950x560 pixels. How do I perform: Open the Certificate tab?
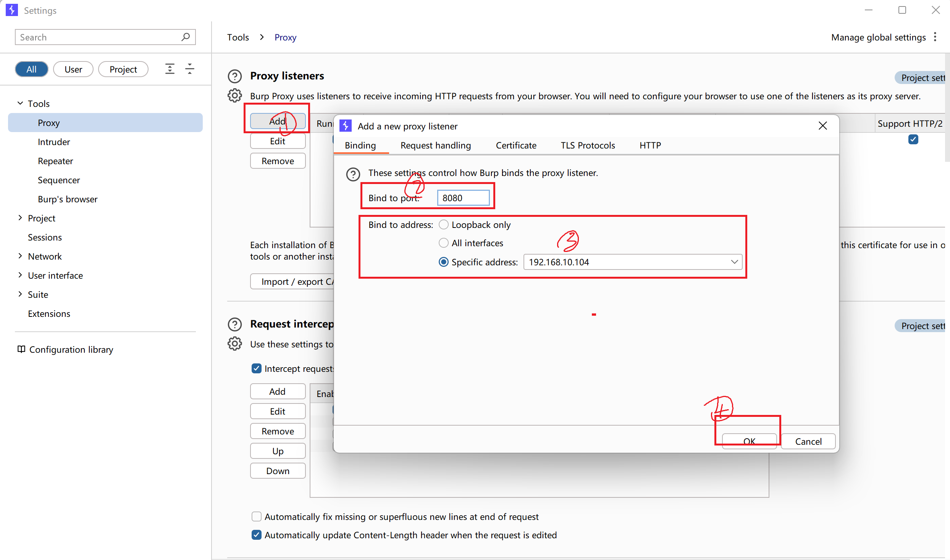(516, 145)
